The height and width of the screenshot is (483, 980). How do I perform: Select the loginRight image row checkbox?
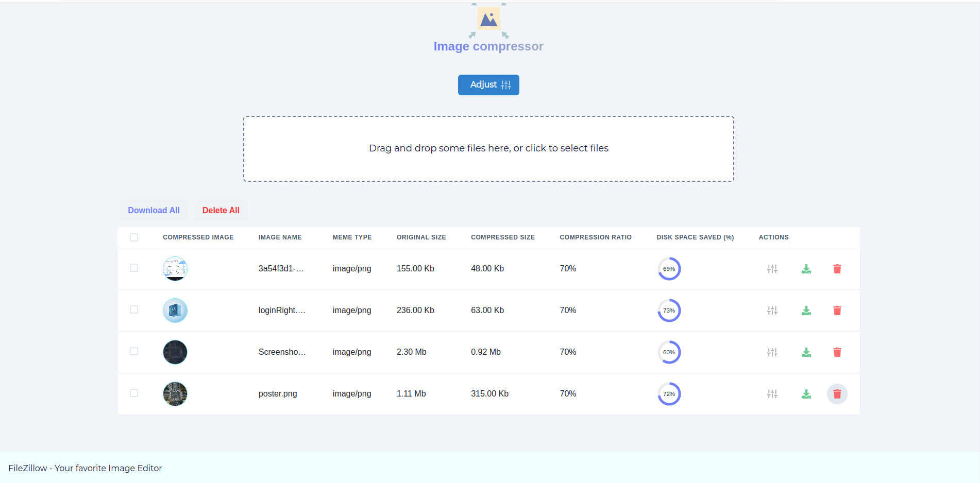coord(134,309)
